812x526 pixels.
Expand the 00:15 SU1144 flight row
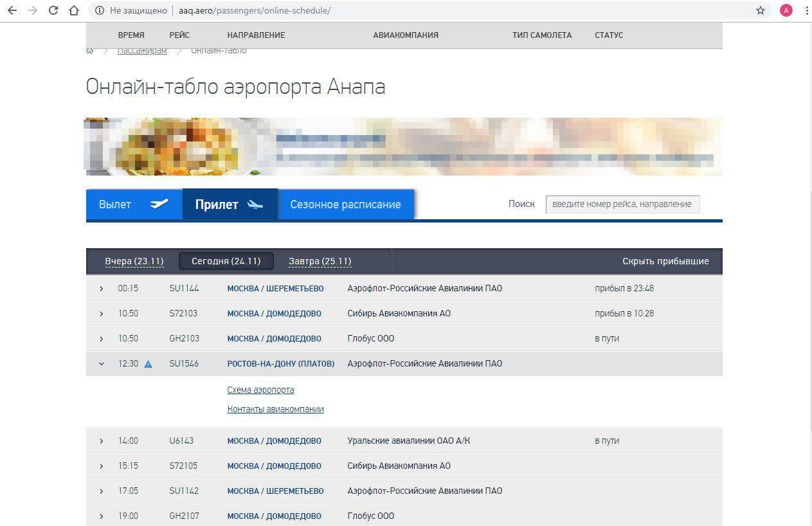[101, 289]
